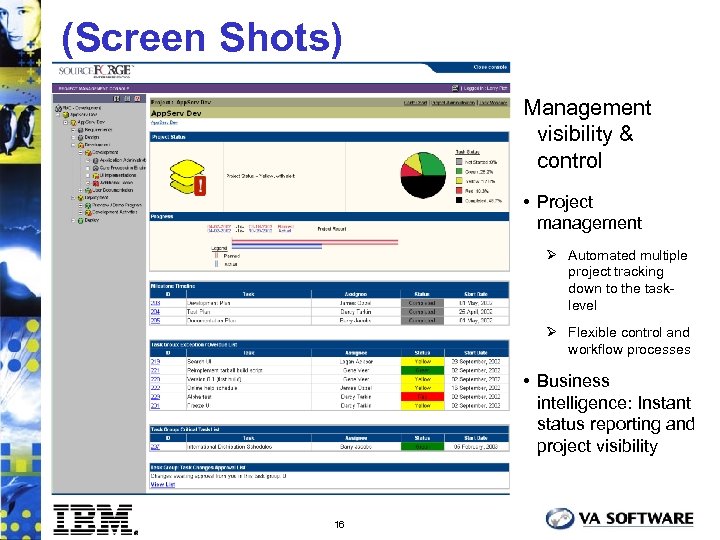Click the UI Implementations yellow node icon

point(96,175)
